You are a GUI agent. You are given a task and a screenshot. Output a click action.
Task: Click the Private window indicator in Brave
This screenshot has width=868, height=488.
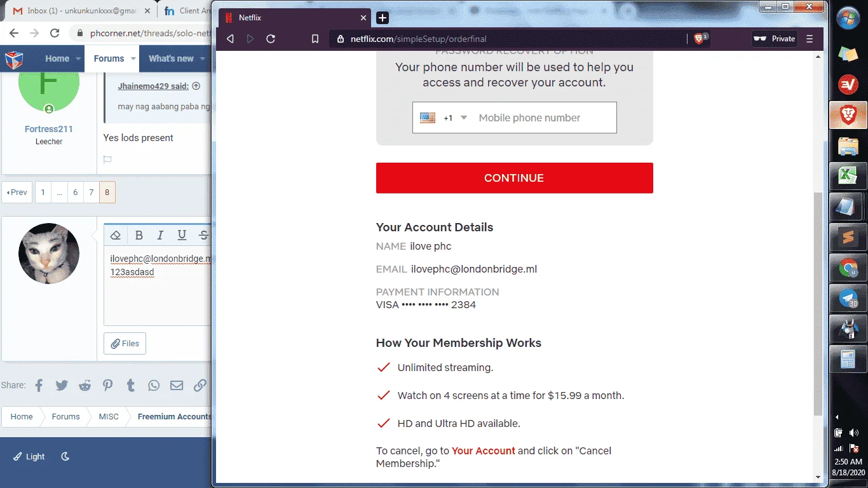point(774,39)
